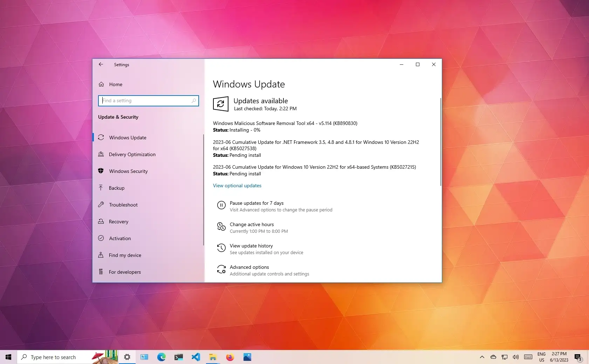Open Visual Studio Code from taskbar
This screenshot has width=589, height=364.
click(196, 357)
